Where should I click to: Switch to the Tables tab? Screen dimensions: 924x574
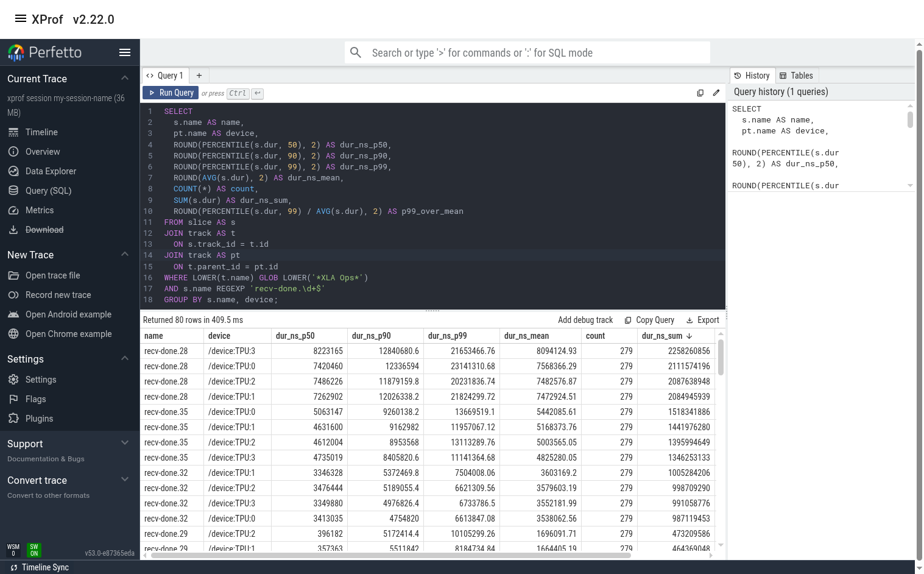(x=797, y=76)
